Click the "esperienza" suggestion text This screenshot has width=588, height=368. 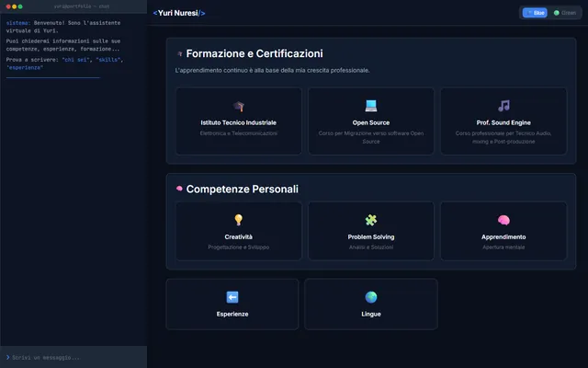point(25,67)
